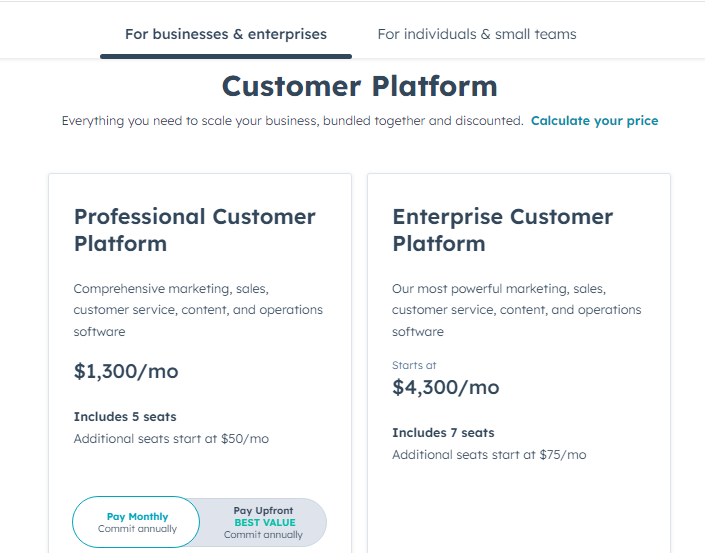This screenshot has width=705, height=553.
Task: Open the Calculate your price link
Action: pos(594,120)
